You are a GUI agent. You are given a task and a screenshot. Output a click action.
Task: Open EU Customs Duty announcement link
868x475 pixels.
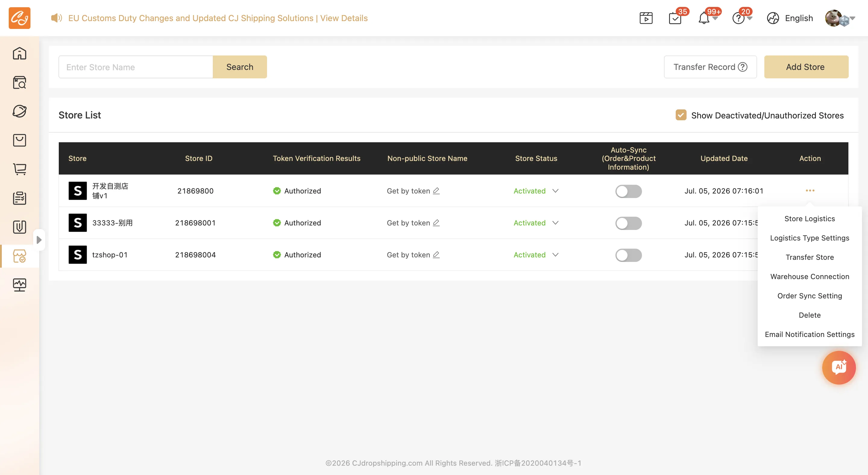pos(218,18)
